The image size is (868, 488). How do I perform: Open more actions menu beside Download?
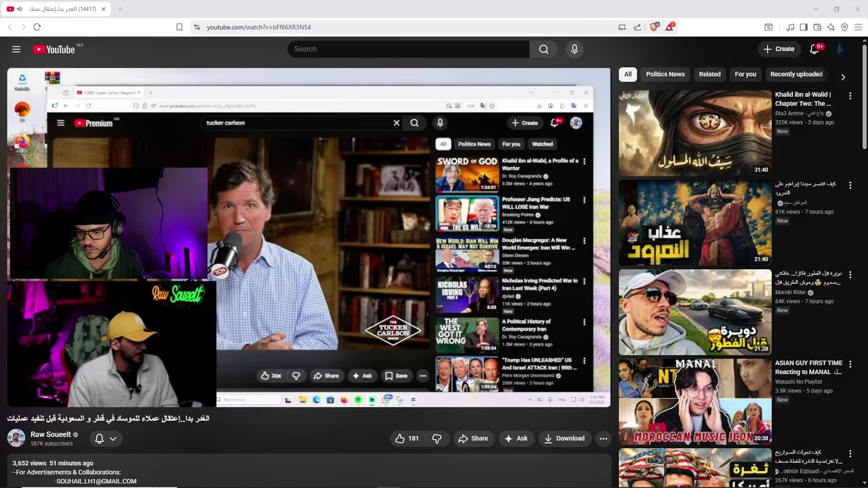click(x=603, y=439)
